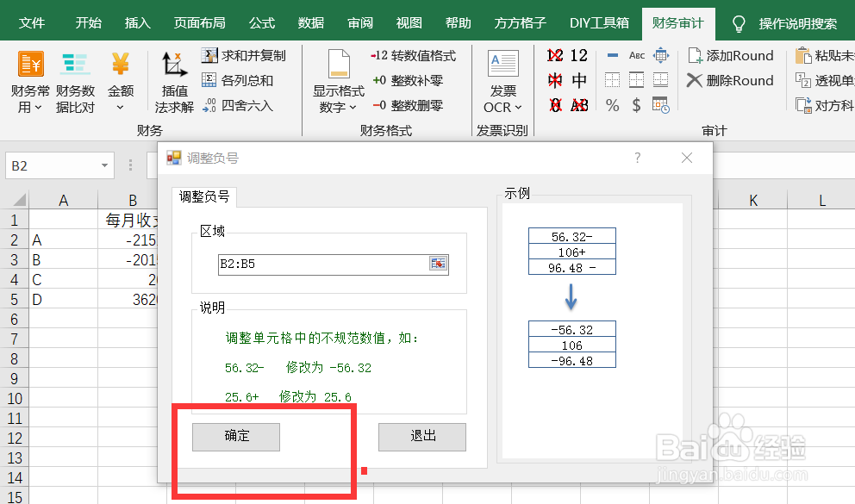Switch to the 公式 tab
Screen dimensions: 855x504
[x=262, y=23]
